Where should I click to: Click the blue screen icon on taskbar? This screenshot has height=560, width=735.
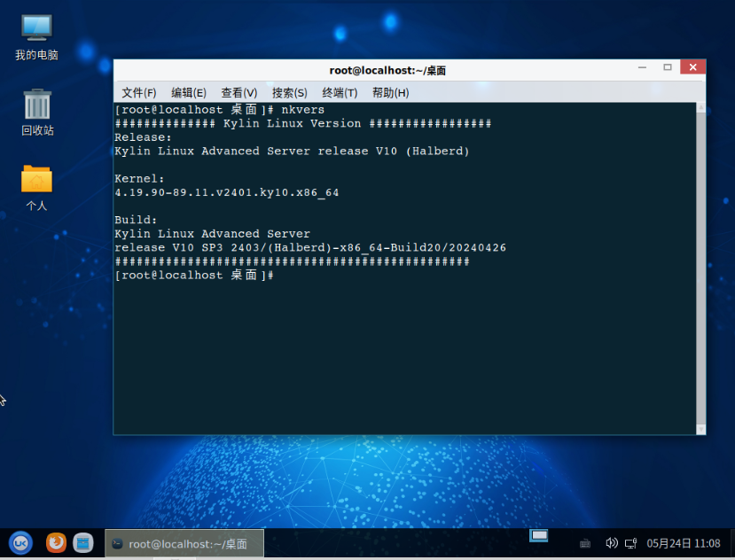click(x=538, y=535)
